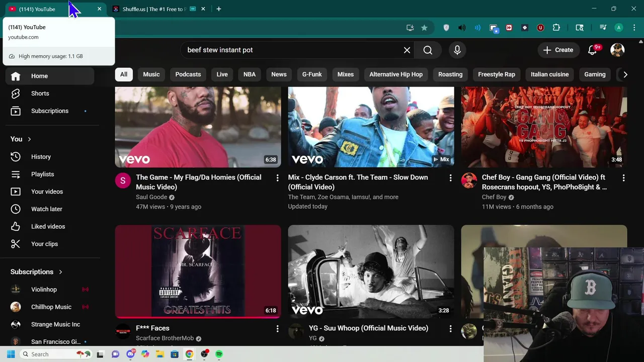Viewport: 644px width, 362px height.
Task: Click the Create button
Action: coord(558,50)
